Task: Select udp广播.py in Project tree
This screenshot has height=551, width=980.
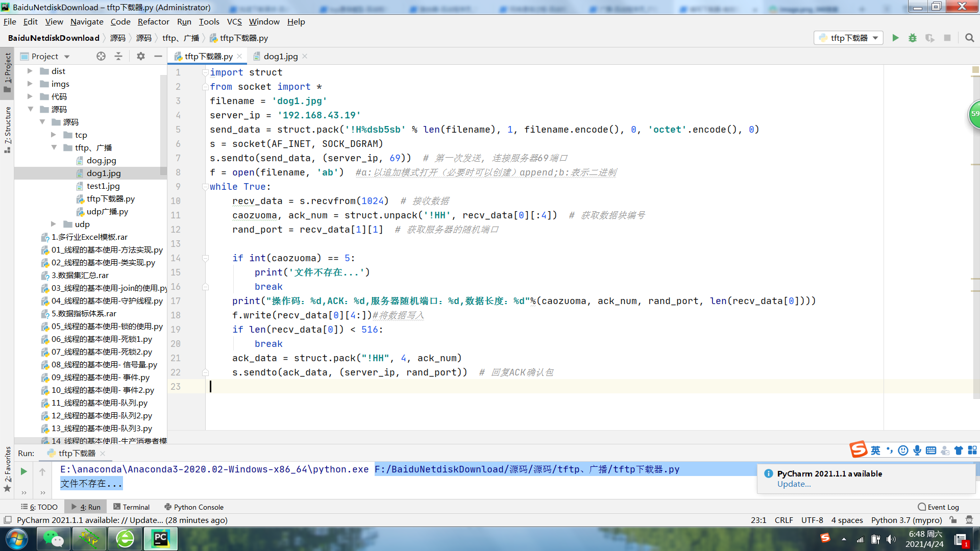Action: click(x=107, y=211)
